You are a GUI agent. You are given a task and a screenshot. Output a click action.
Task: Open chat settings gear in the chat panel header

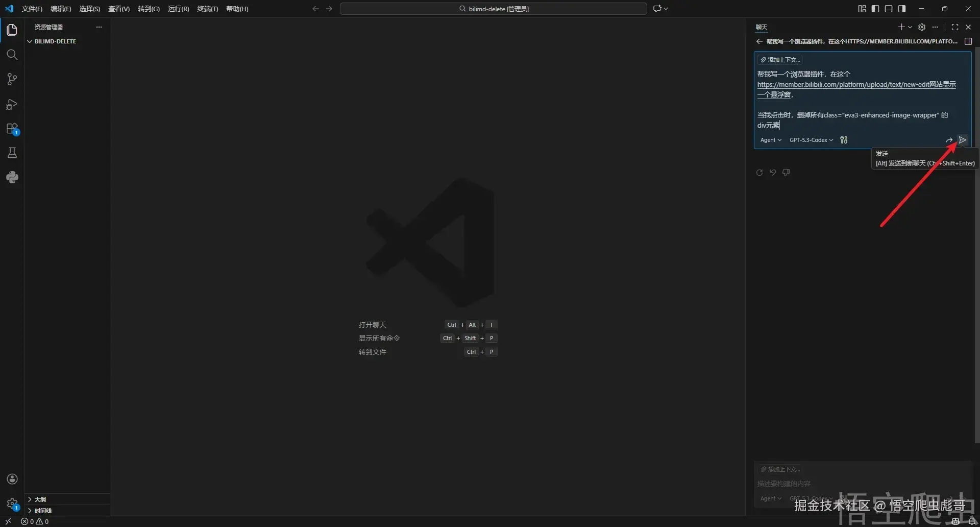(x=922, y=27)
